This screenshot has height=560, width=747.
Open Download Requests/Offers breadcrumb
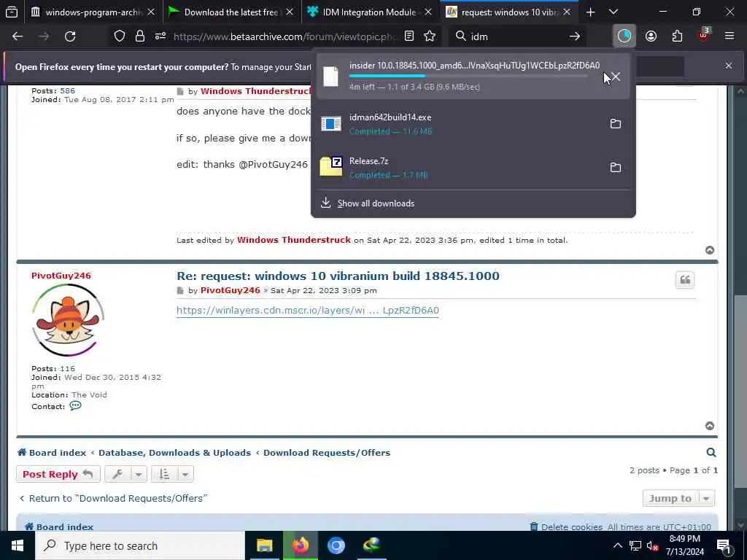(327, 453)
